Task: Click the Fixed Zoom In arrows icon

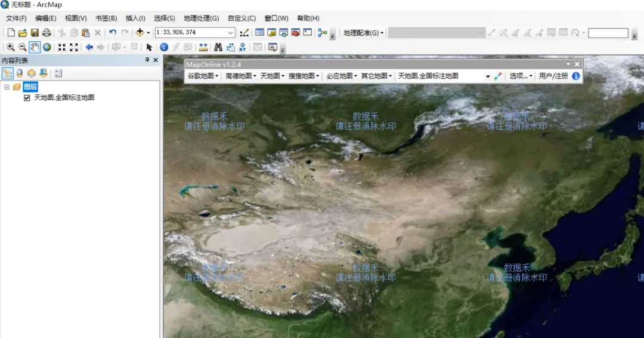Action: (x=61, y=47)
